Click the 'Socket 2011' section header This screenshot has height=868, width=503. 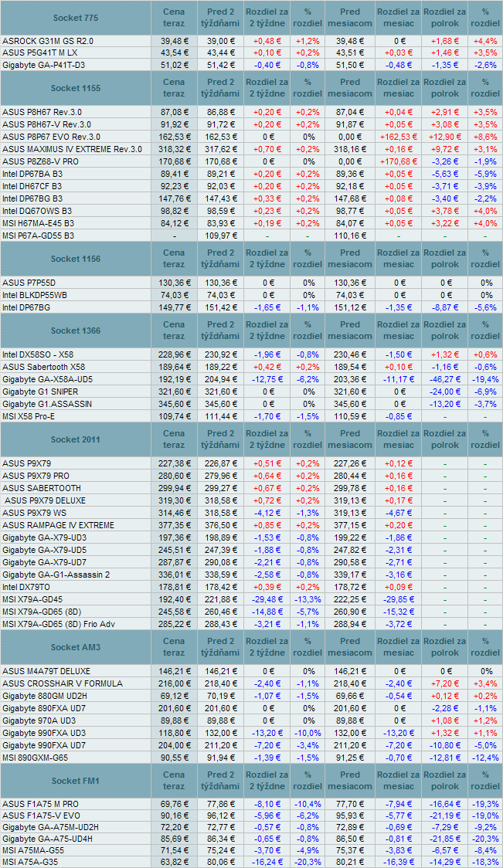[x=76, y=439]
